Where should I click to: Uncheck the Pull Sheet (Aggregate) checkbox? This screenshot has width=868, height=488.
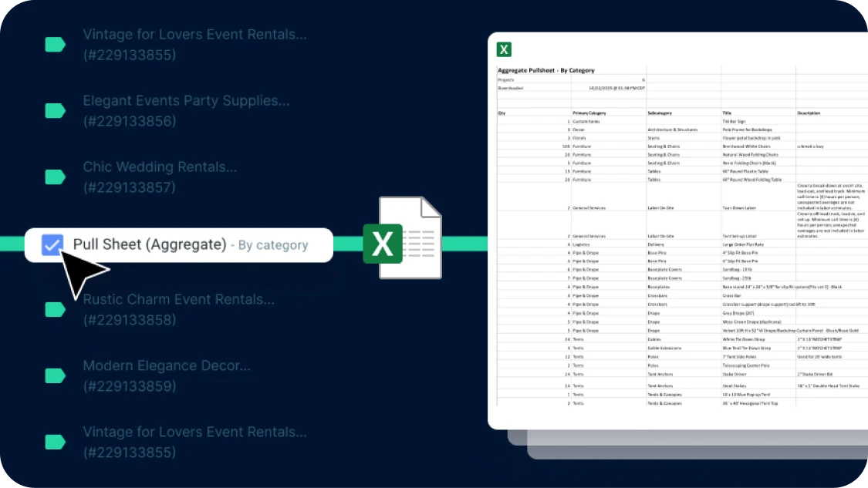click(52, 244)
